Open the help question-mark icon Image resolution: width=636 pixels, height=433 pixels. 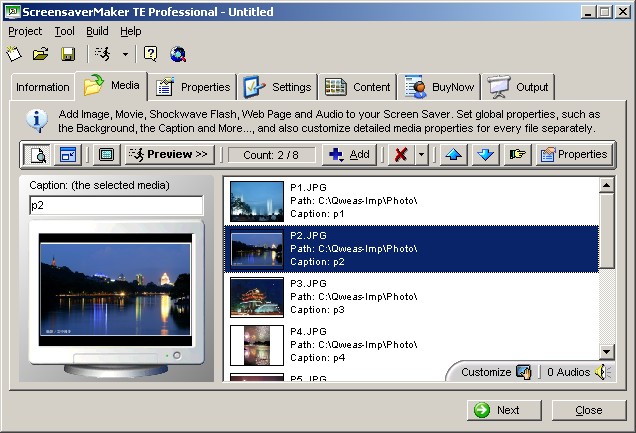(150, 54)
